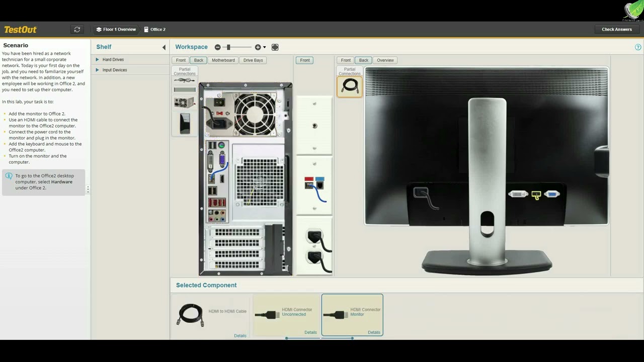Viewport: 644px width, 362px height.
Task: Open the help question-mark icon
Action: click(x=638, y=47)
